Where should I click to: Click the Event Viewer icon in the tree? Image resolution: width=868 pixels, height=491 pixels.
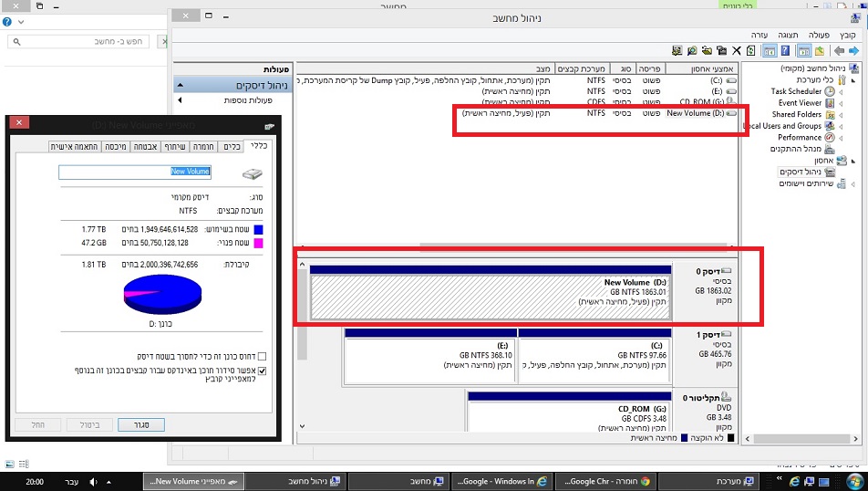[829, 103]
